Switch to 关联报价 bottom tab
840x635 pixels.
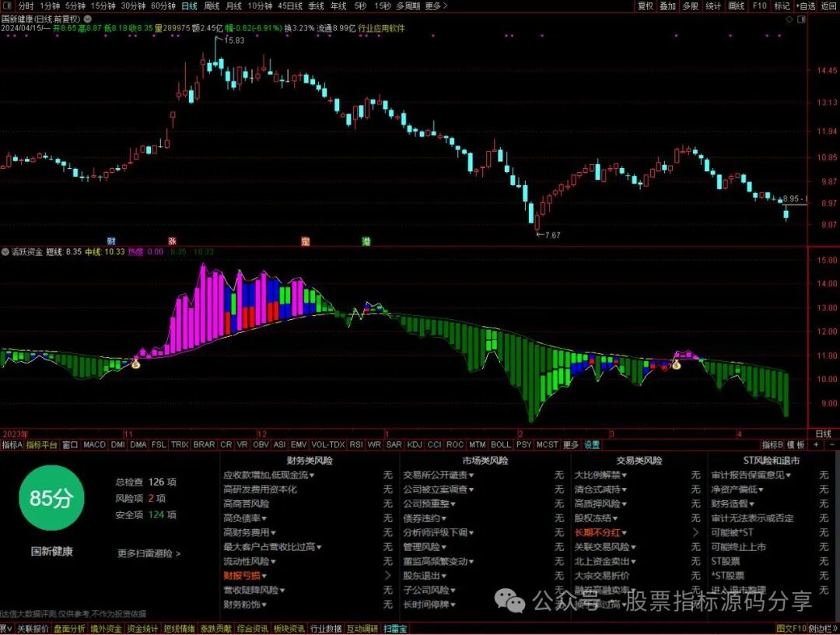(33, 629)
